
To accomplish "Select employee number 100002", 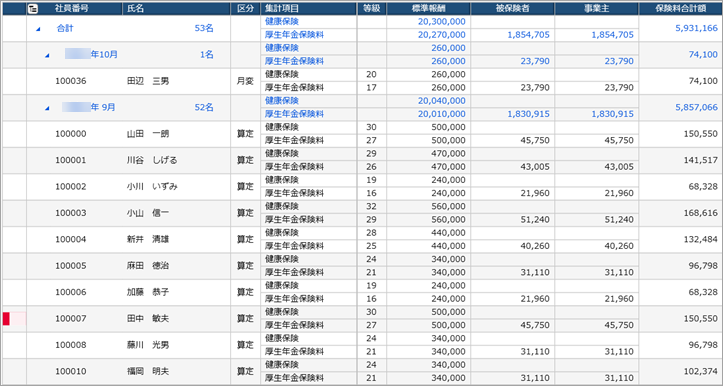I will [x=71, y=187].
